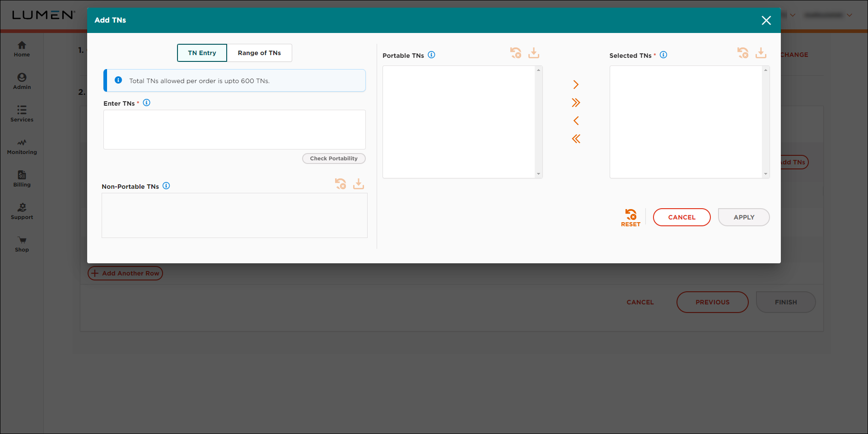Move a TN right using single arrow
This screenshot has width=868, height=434.
tap(576, 84)
